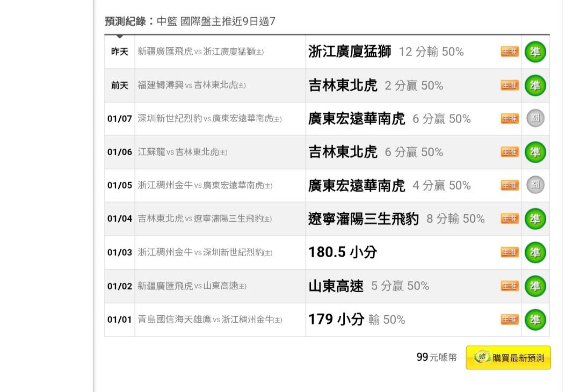
Task: Click the grey badge in 01/05 row
Action: [x=535, y=185]
